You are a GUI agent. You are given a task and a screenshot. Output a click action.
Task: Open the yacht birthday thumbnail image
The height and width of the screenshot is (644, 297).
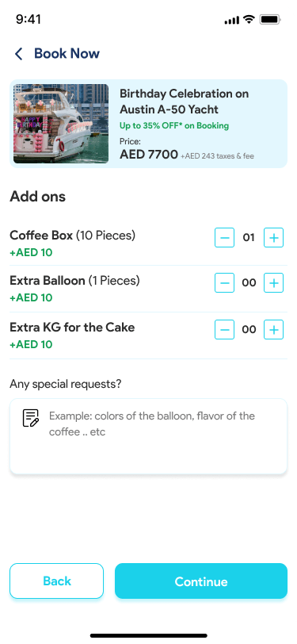coord(61,124)
